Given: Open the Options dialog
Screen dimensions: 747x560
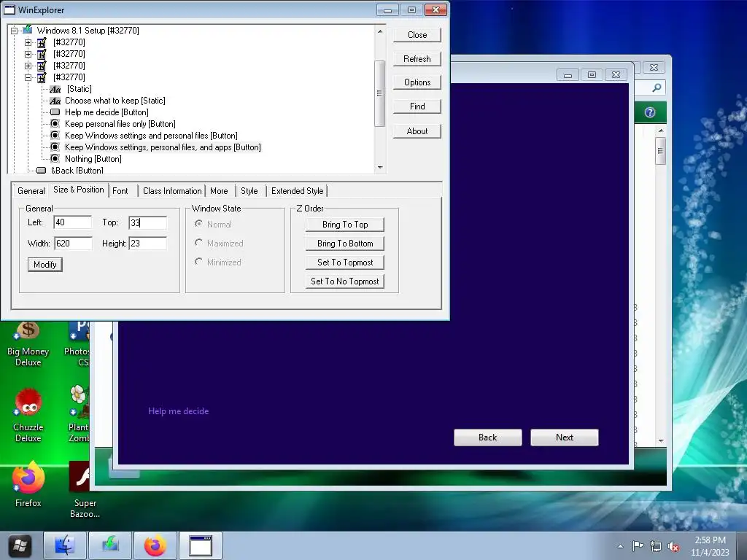Looking at the screenshot, I should (x=417, y=82).
